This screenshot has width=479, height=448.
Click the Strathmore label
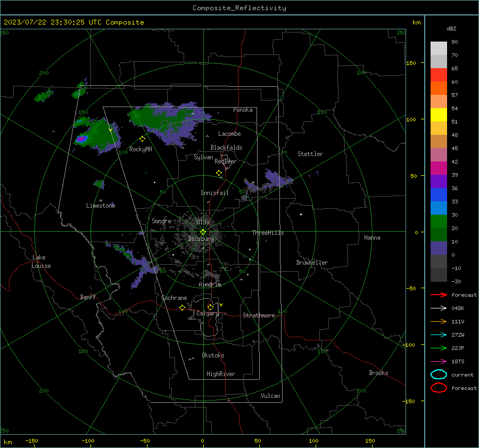(259, 315)
